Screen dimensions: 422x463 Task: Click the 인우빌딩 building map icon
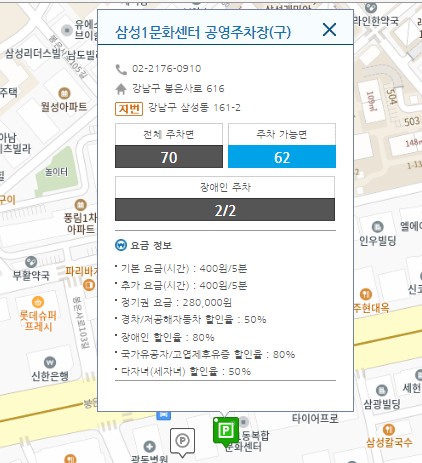pyautogui.click(x=377, y=227)
